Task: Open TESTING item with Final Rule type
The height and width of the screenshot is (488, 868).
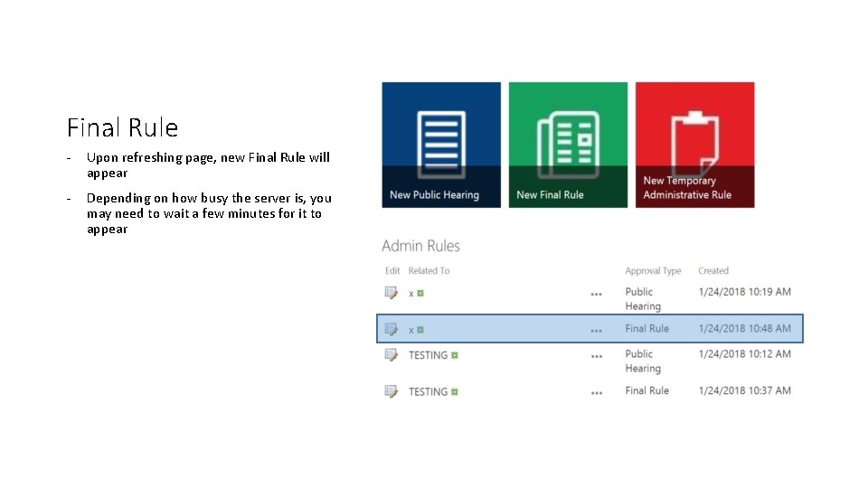Action: click(428, 391)
